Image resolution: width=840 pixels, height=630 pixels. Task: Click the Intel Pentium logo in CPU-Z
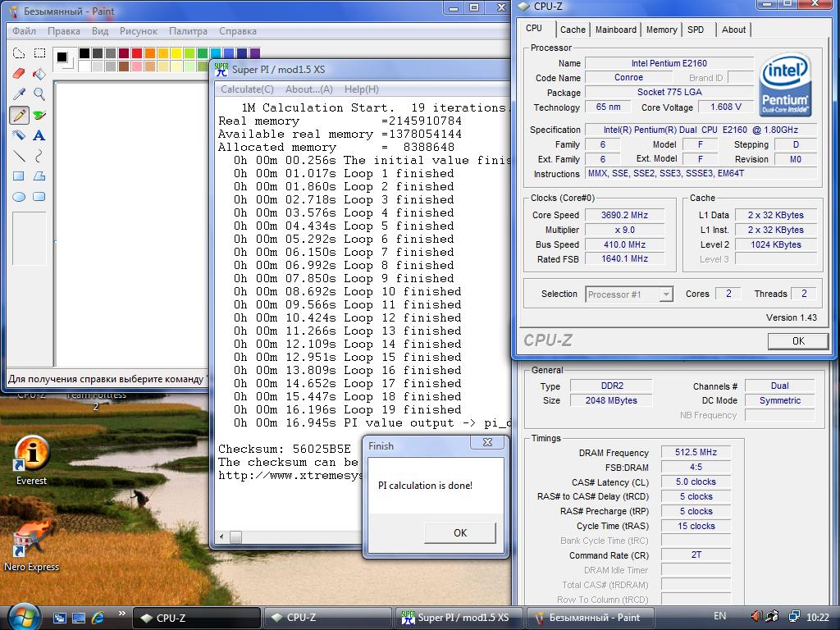pyautogui.click(x=785, y=84)
